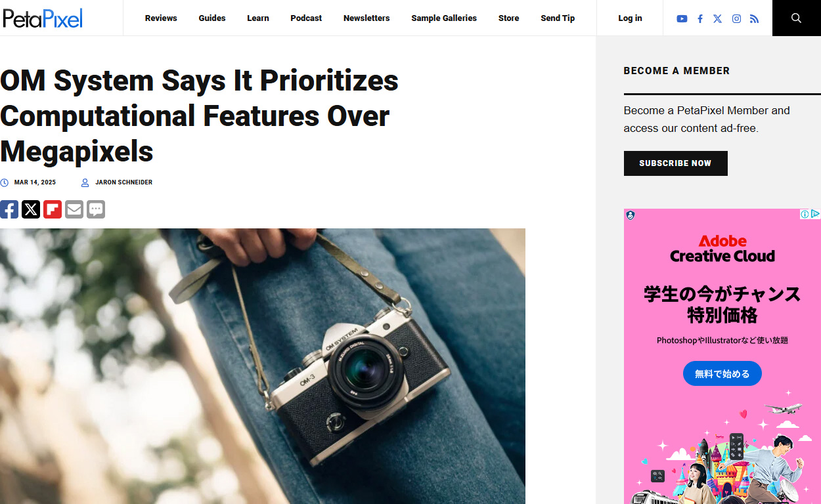Open the Reviews menu item
The image size is (821, 504).
(x=161, y=18)
